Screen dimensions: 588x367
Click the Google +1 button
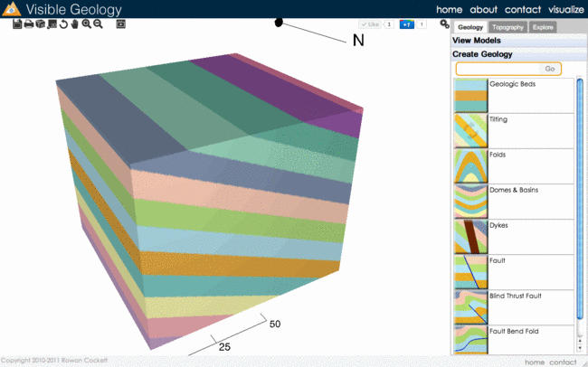coord(407,24)
